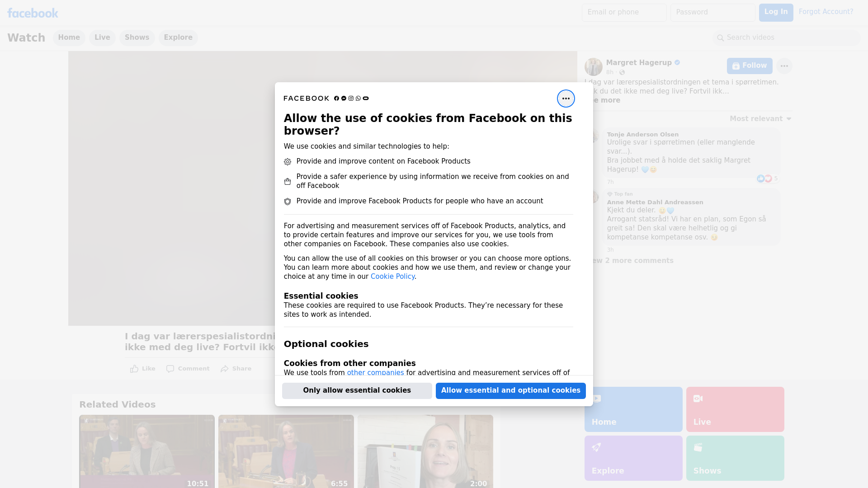The width and height of the screenshot is (868, 488).
Task: Click the 7h timestamp on Tonje's comment
Action: 610,182
